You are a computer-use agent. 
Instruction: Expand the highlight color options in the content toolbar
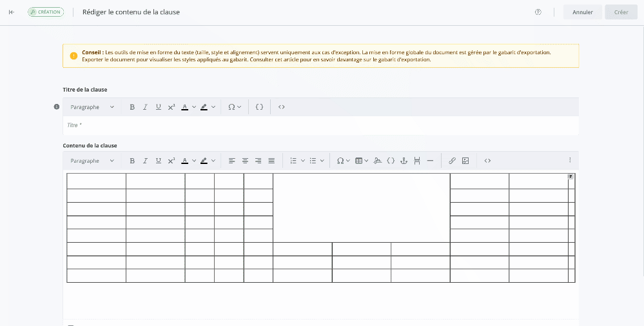213,161
